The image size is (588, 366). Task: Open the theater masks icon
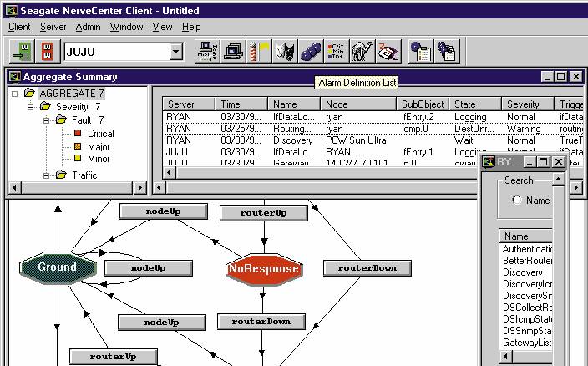[x=285, y=51]
